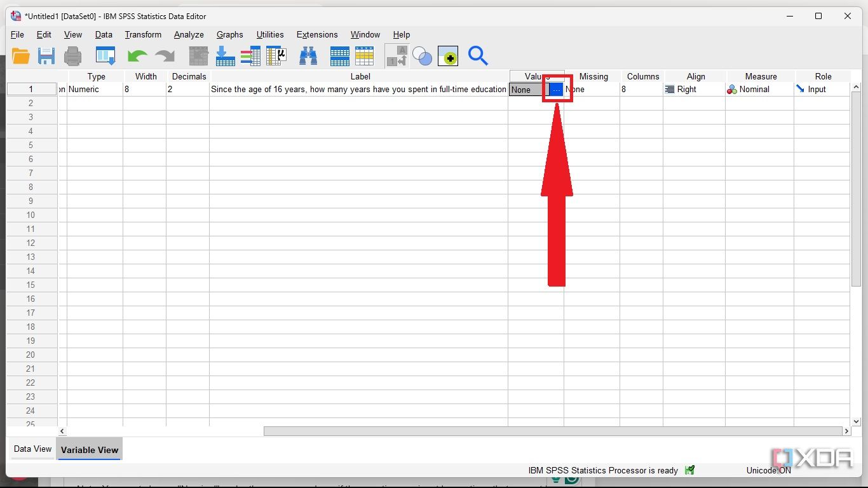Switch to the Data View tab
Image resolution: width=868 pixels, height=488 pixels.
pyautogui.click(x=33, y=449)
